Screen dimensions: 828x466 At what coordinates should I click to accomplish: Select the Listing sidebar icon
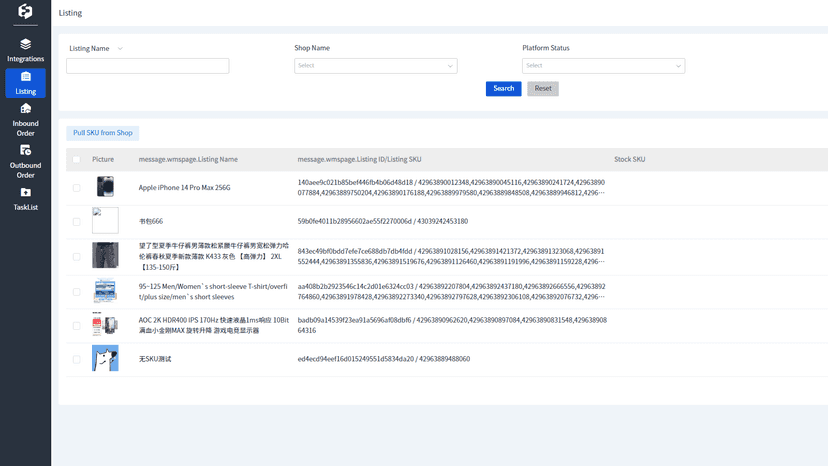(x=25, y=77)
